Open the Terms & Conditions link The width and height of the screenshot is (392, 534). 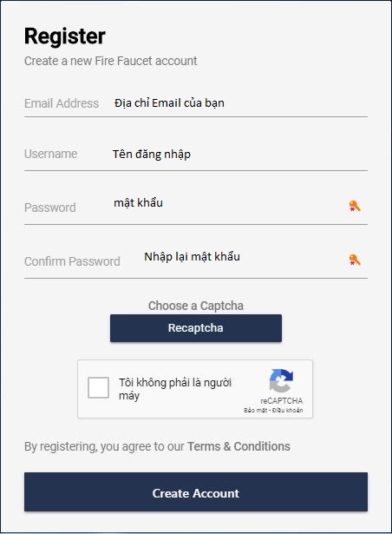pyautogui.click(x=238, y=446)
